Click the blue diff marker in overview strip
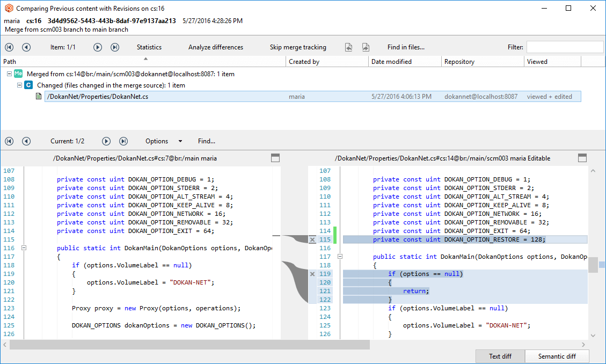606x364 pixels. tap(602, 265)
